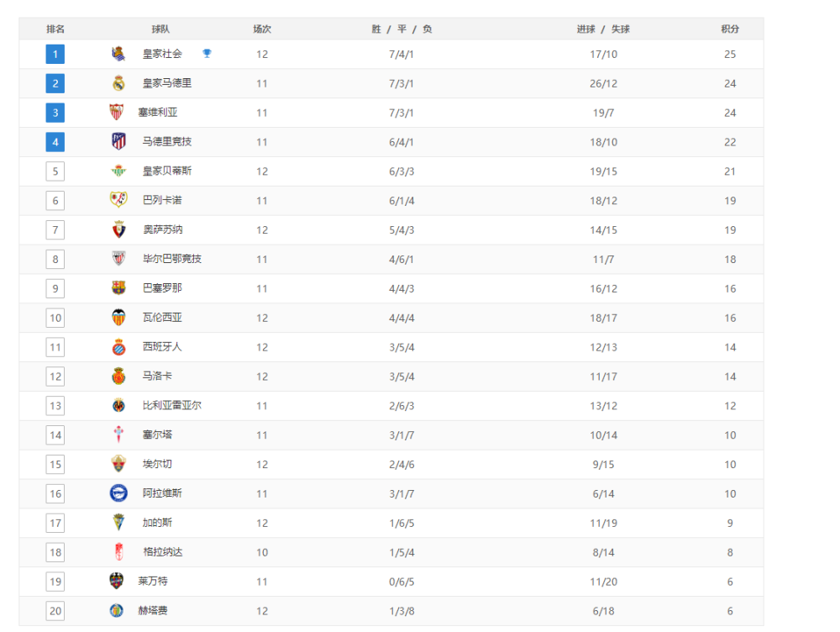Viewport: 840px width, 632px height.
Task: Click the blue rank 1 badge
Action: 55,54
